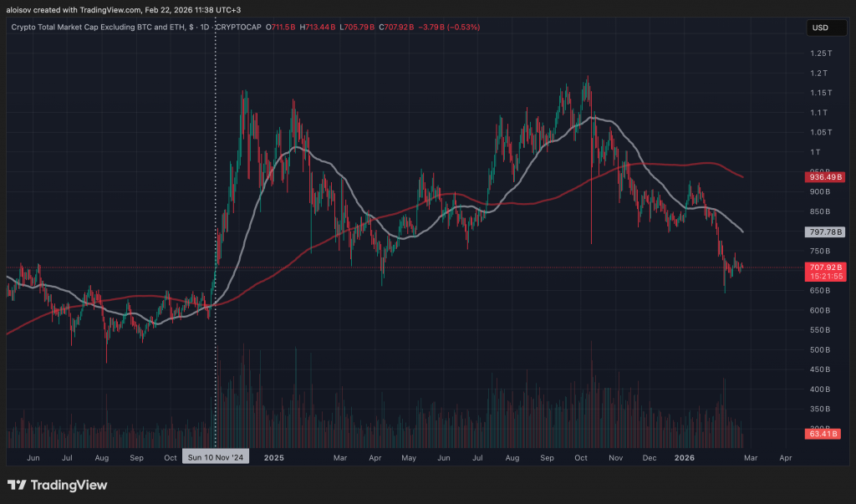Click the Sun 10 Nov '24 date marker
This screenshot has height=504, width=856.
tap(216, 458)
